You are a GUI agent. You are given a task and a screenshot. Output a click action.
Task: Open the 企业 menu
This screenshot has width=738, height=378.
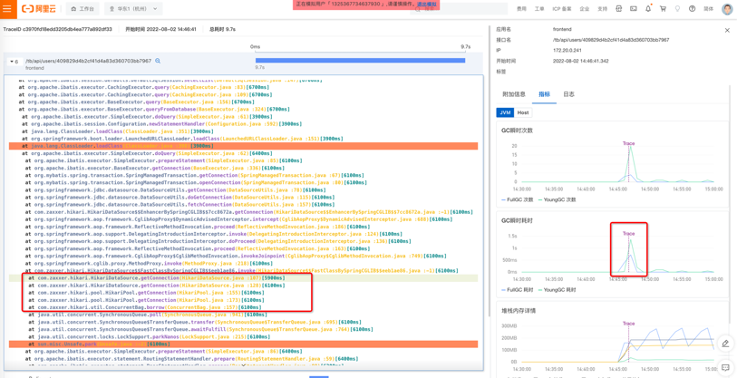pyautogui.click(x=584, y=9)
